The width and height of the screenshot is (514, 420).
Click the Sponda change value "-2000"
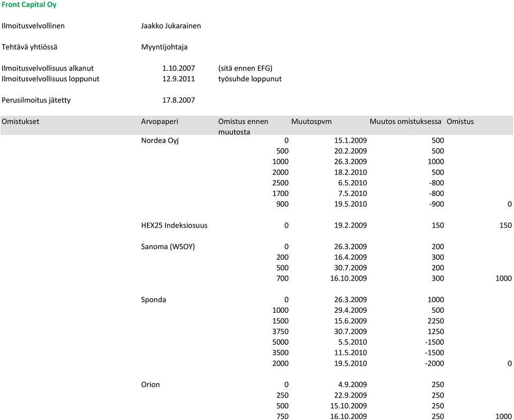point(434,363)
